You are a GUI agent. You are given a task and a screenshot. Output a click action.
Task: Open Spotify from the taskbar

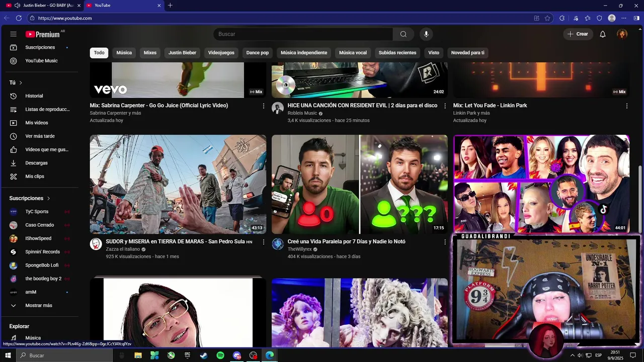220,355
